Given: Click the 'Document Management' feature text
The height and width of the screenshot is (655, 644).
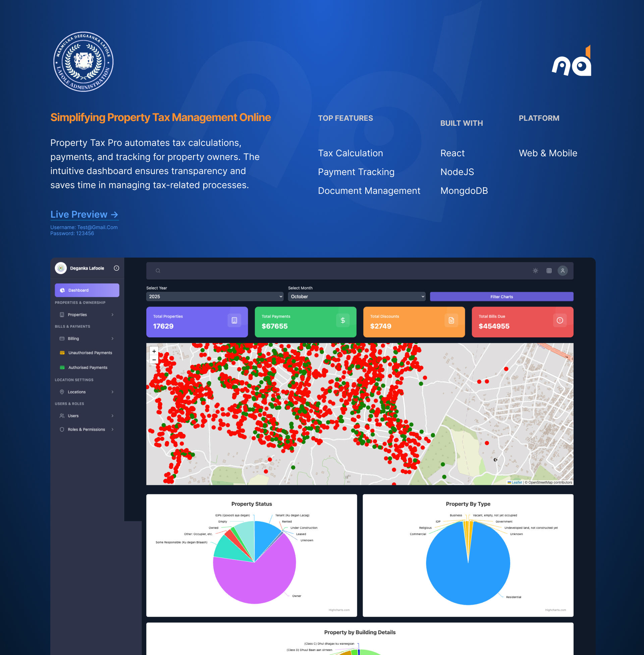Looking at the screenshot, I should (x=369, y=191).
